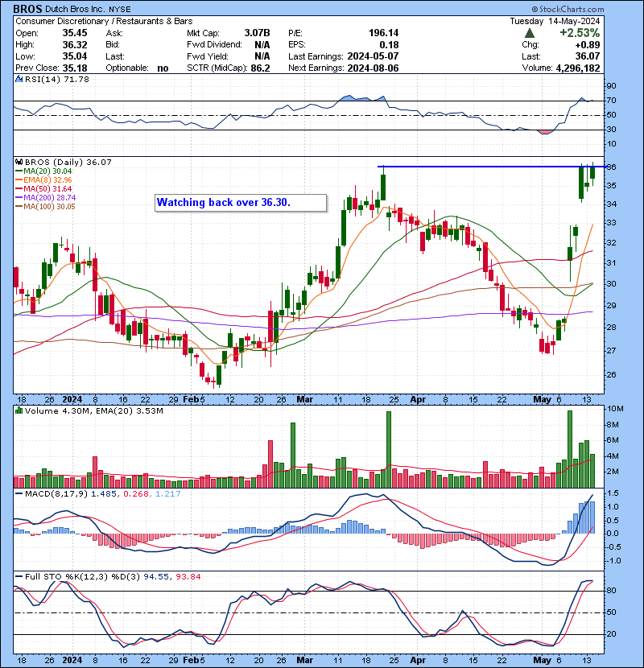Click the MACD(8,17,9) indicator label
The height and width of the screenshot is (668, 644).
(x=56, y=494)
